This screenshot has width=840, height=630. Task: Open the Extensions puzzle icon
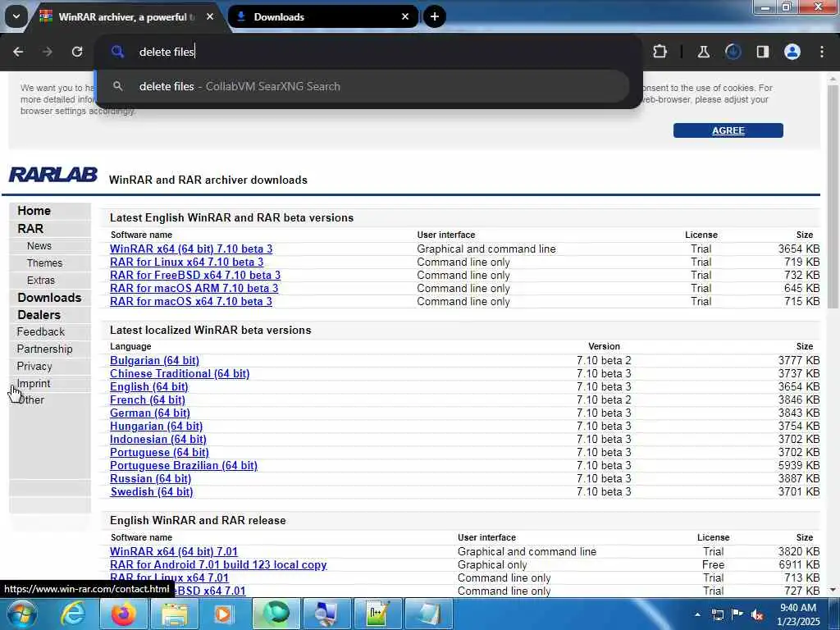tap(660, 52)
